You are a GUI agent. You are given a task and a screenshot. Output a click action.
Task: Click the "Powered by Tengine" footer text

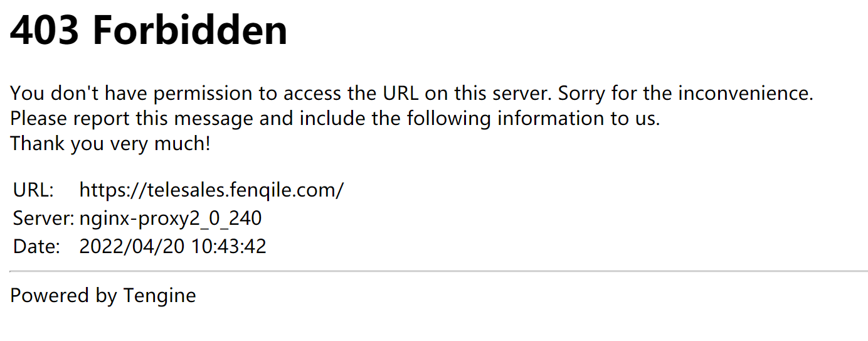pyautogui.click(x=103, y=295)
